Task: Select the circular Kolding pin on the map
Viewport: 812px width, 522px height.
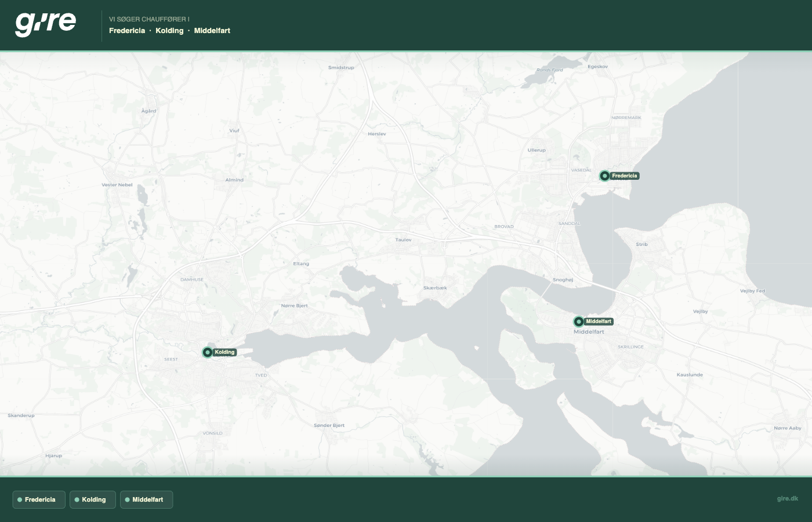Action: click(207, 352)
